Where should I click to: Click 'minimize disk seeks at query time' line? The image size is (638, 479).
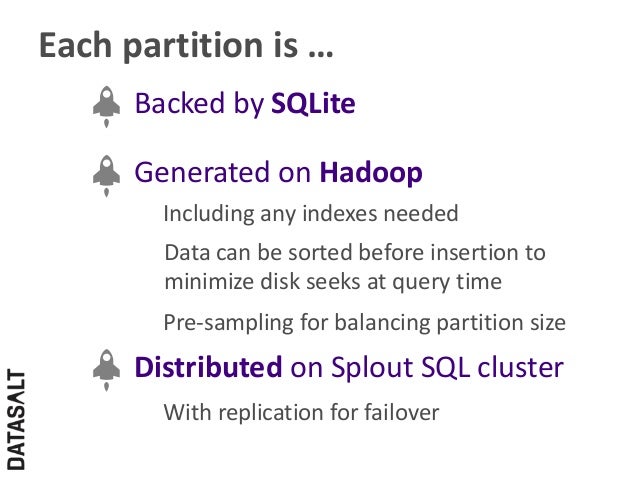tap(333, 282)
